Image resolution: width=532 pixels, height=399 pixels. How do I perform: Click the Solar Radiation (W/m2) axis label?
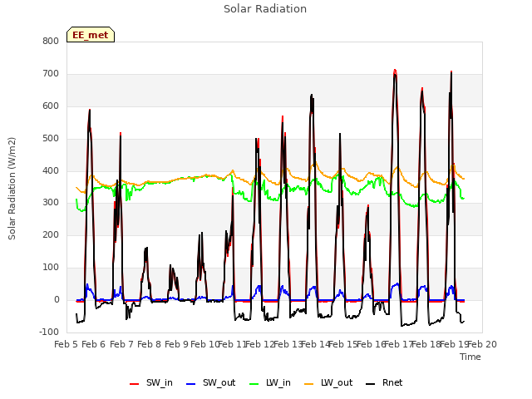pos(12,189)
